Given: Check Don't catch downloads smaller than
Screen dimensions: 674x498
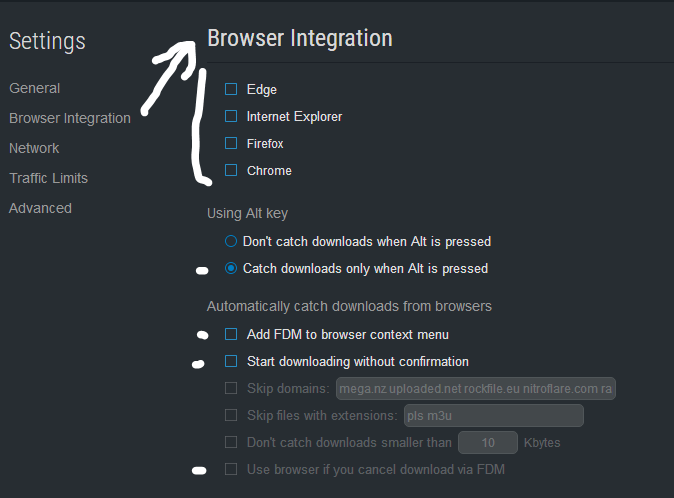Looking at the screenshot, I should [x=231, y=443].
